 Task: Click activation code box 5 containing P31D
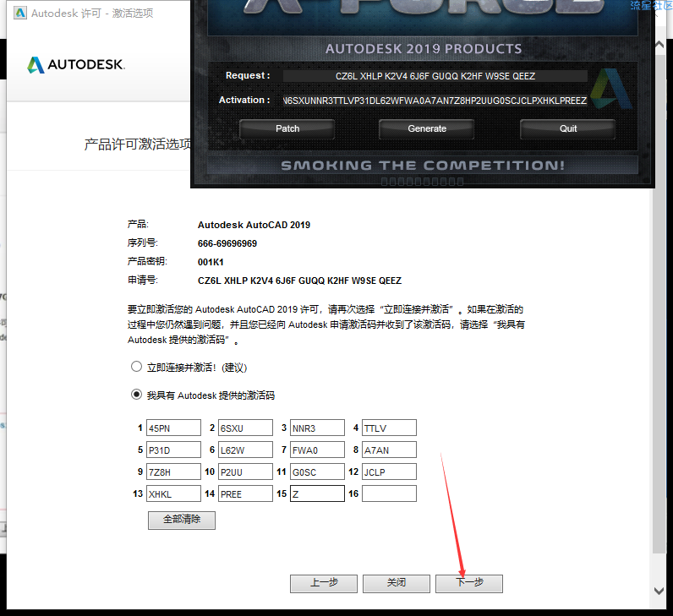pos(173,450)
